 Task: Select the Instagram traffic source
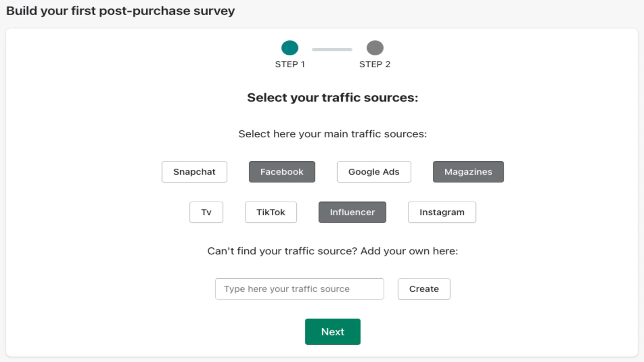point(442,212)
